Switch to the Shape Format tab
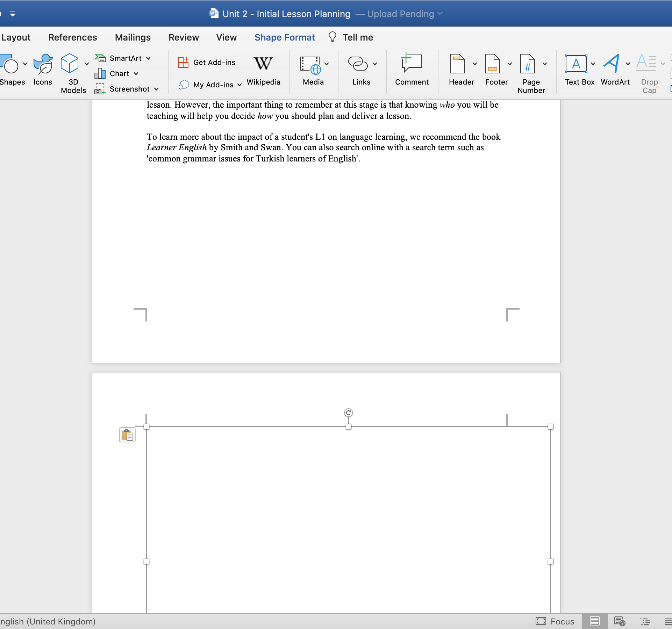The width and height of the screenshot is (672, 629). 285,37
